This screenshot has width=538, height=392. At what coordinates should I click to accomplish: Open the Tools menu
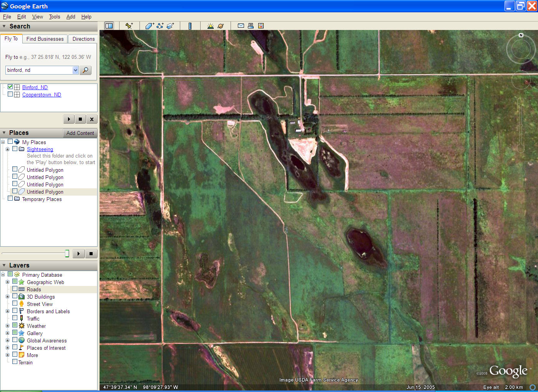tap(55, 17)
